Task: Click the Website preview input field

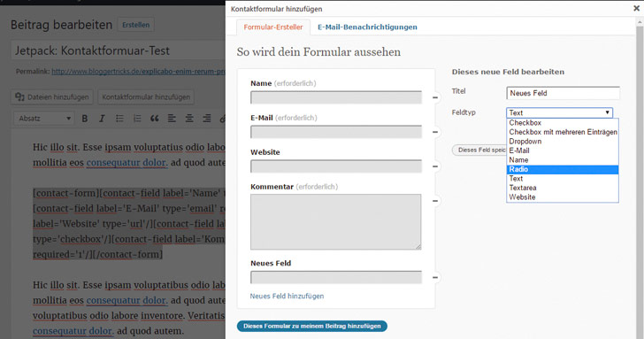Action: 336,166
